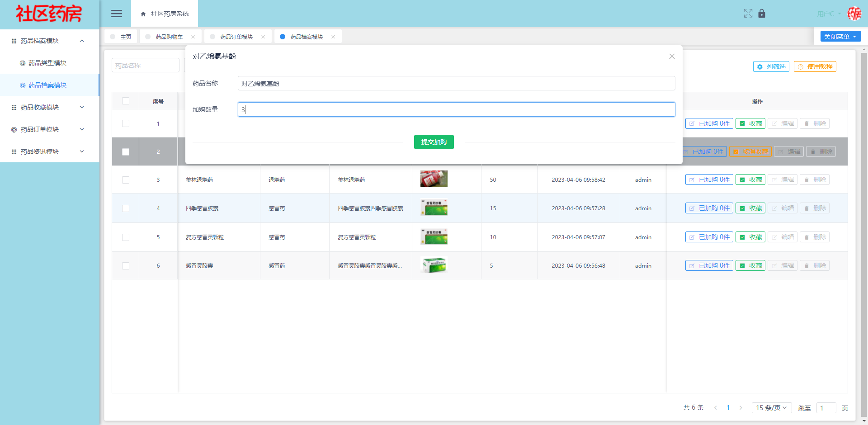
Task: Expand the 药品订单模块 sidebar group
Action: coord(49,129)
